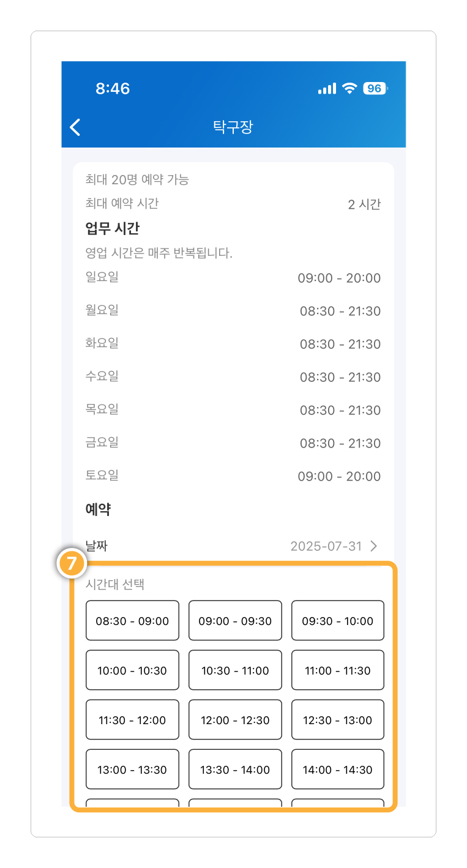This screenshot has height=868, width=467.
Task: Tap the battery indicator showing 96
Action: click(x=375, y=89)
